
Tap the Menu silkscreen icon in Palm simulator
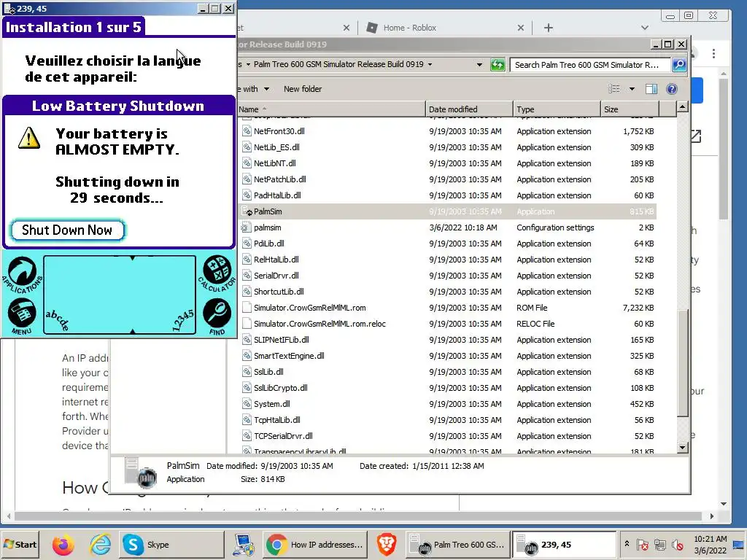tap(22, 316)
